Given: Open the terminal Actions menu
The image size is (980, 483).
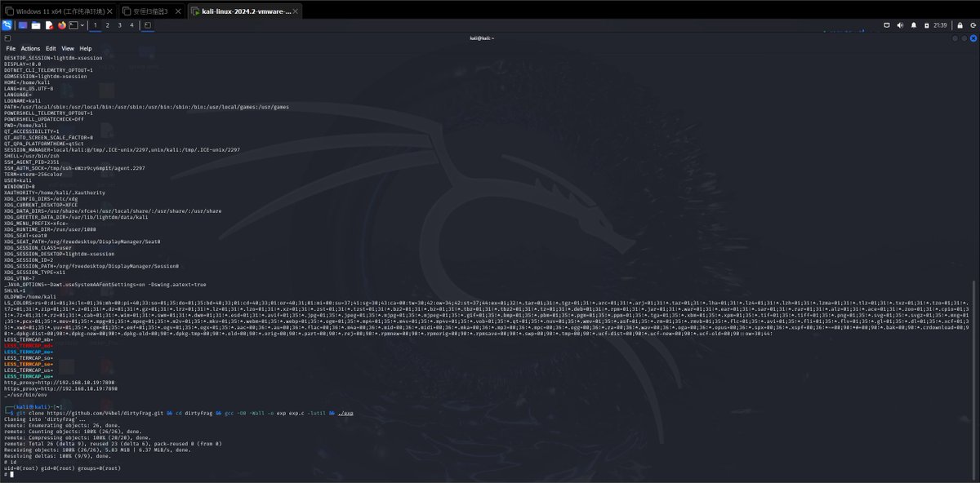Looking at the screenshot, I should point(30,48).
